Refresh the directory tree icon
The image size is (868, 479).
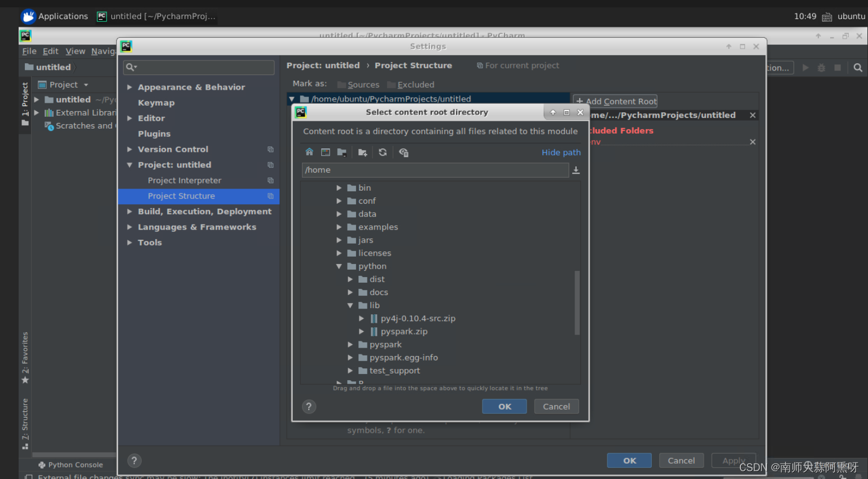pos(383,152)
